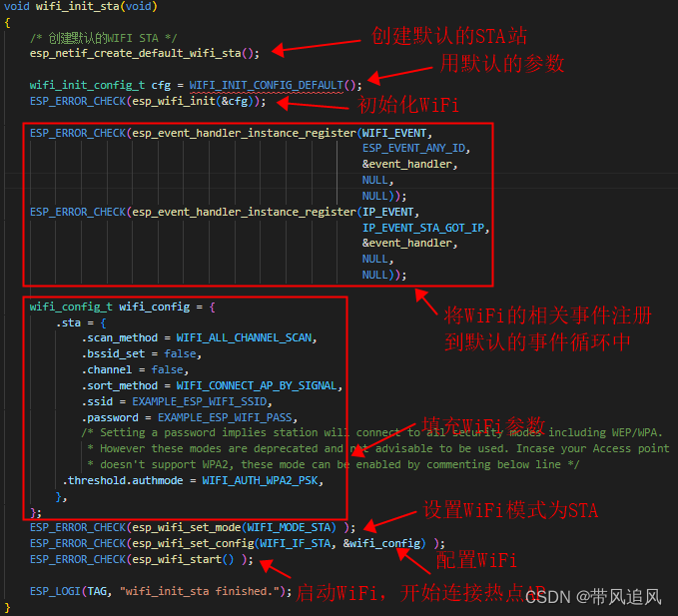Select the IP_EVENT_STA_GOT_IP argument
This screenshot has height=616, width=678.
click(423, 228)
